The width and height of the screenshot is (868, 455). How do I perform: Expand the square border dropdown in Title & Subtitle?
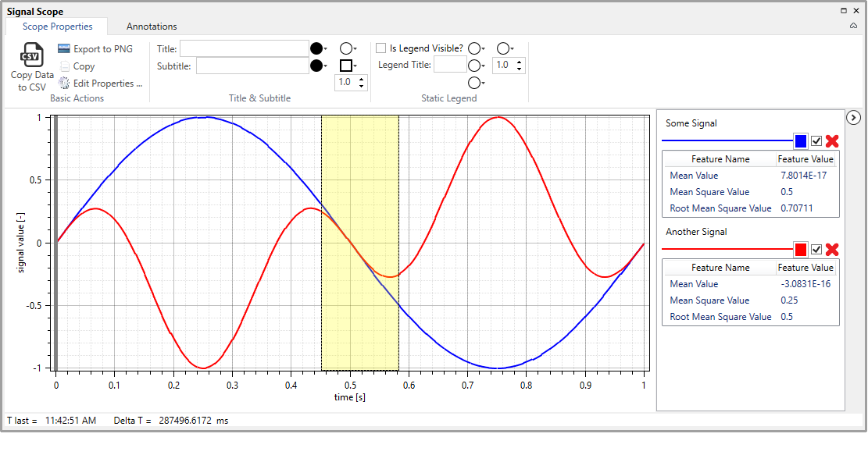[x=348, y=66]
